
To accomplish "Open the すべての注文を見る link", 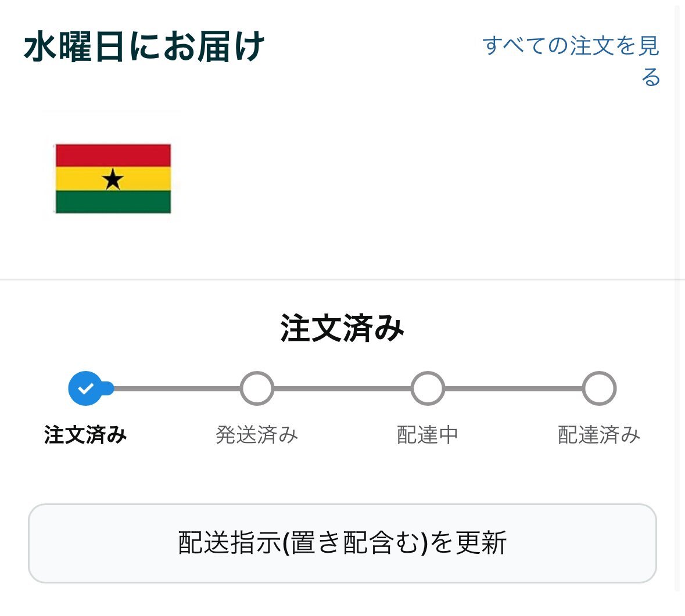I will (572, 61).
